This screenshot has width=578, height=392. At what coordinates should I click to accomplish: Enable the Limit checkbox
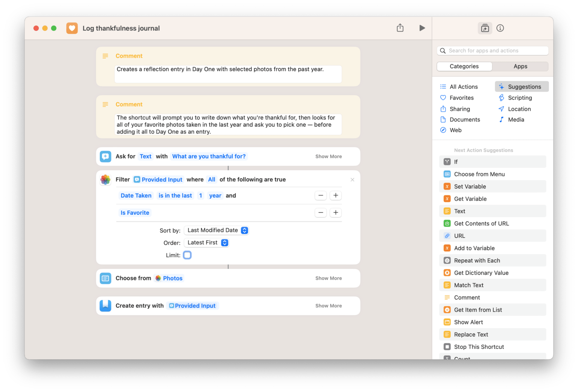[187, 255]
